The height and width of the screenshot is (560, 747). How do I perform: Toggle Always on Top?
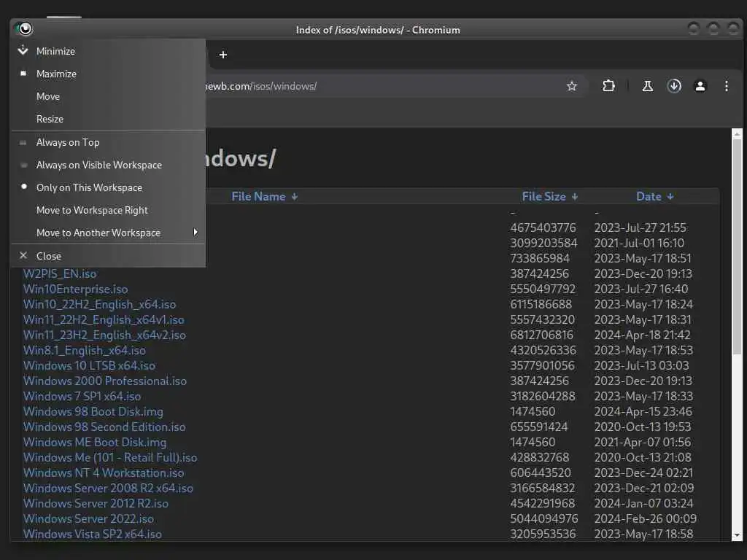pyautogui.click(x=108, y=142)
